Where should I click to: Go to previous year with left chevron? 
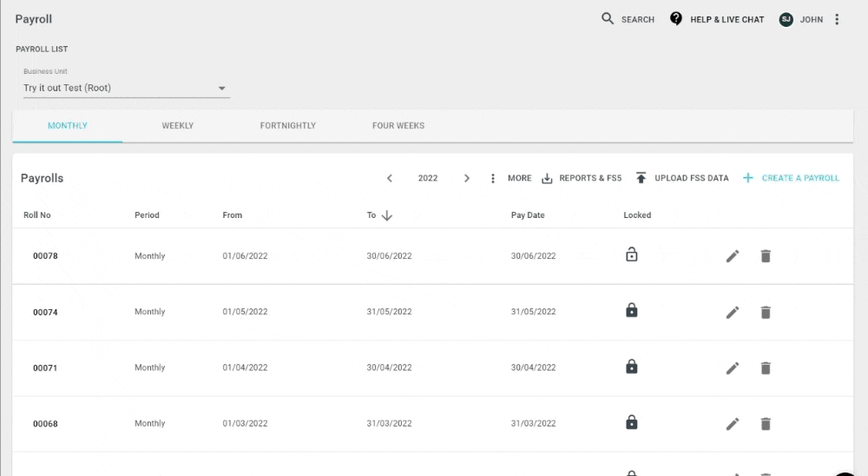(x=390, y=178)
